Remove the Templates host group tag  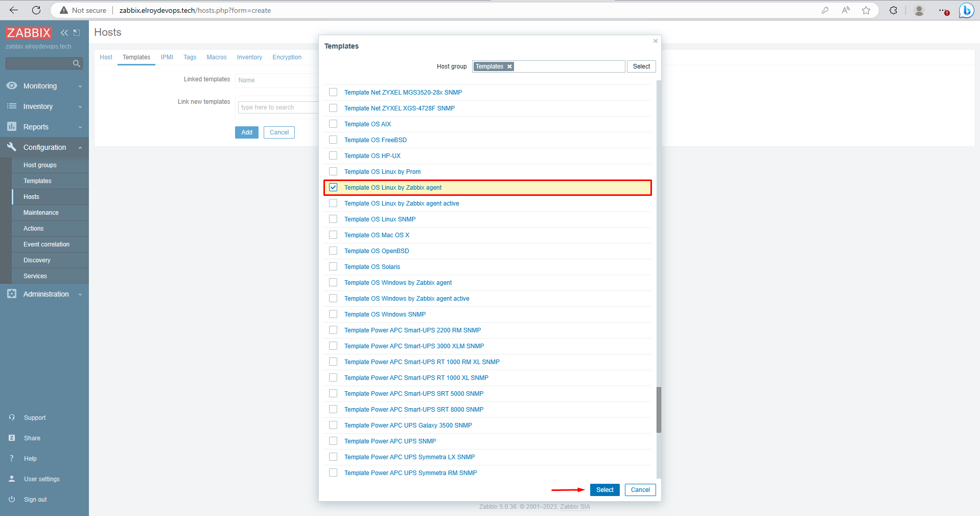coord(509,66)
